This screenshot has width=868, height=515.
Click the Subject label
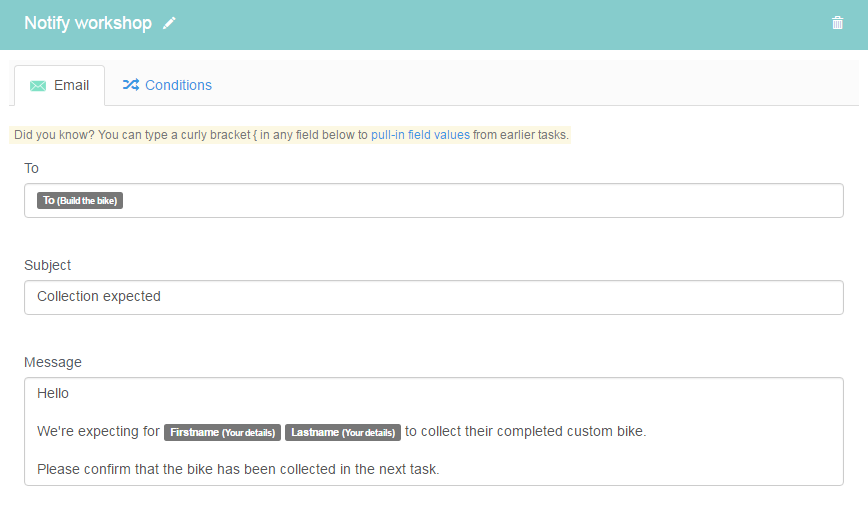pyautogui.click(x=48, y=265)
